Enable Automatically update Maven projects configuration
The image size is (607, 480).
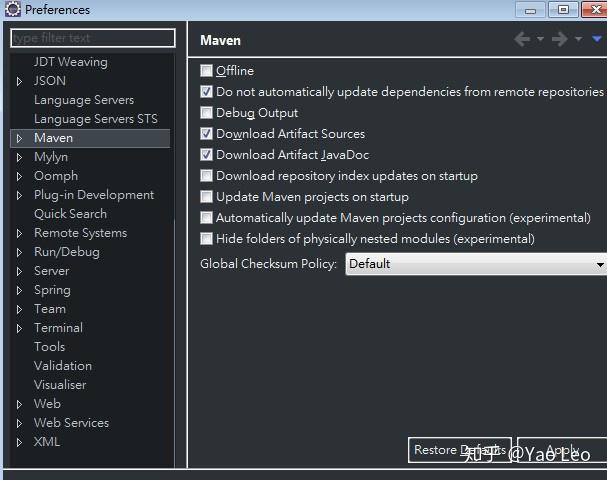pyautogui.click(x=206, y=218)
